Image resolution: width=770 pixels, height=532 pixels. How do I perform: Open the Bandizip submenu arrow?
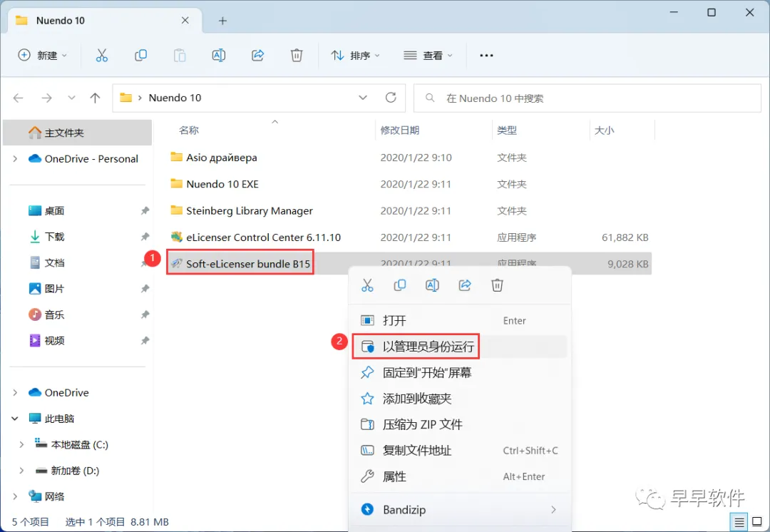tap(553, 510)
